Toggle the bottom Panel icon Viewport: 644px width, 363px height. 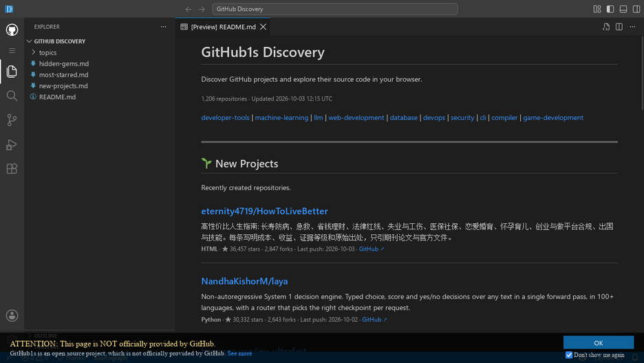tap(623, 9)
